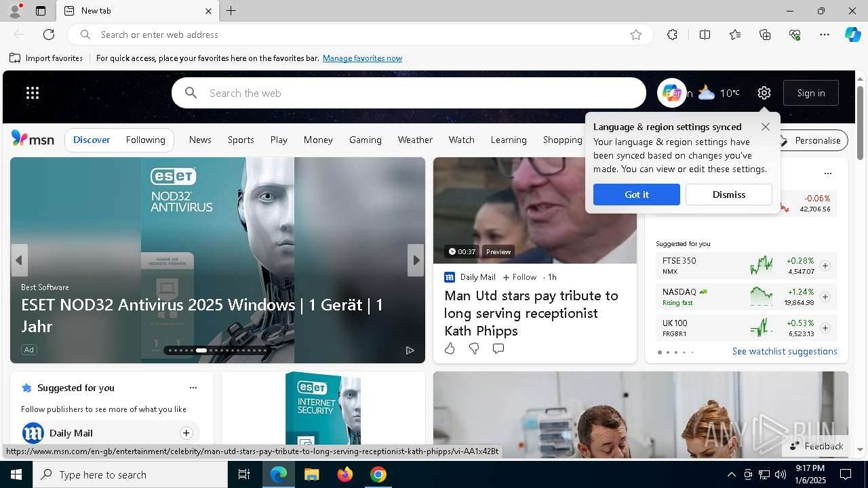The height and width of the screenshot is (488, 868).
Task: Switch to the Following tab
Action: point(145,140)
